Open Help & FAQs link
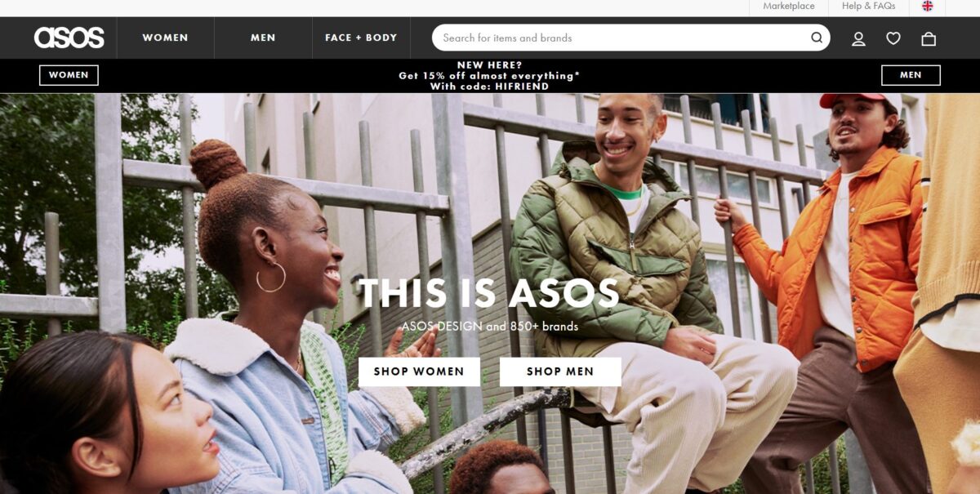This screenshot has height=494, width=980. [x=869, y=6]
